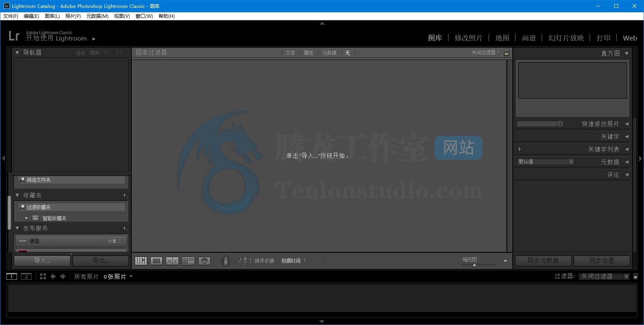
Task: Collapse the right panel group arrow
Action: [x=640, y=158]
